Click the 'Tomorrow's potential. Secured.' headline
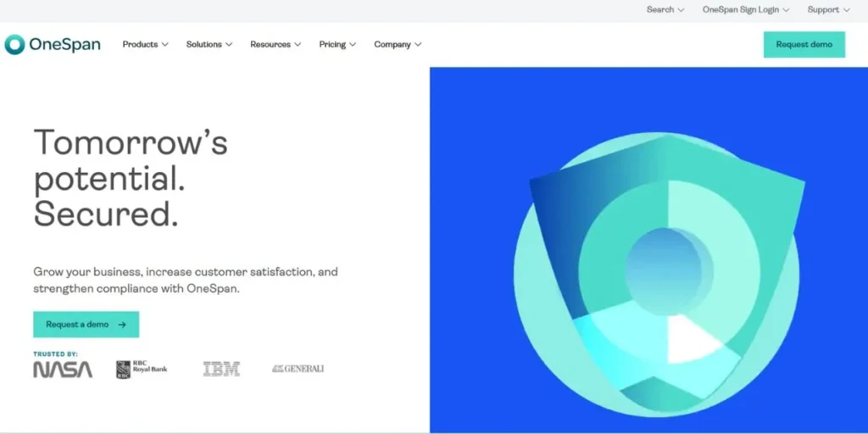 131,178
